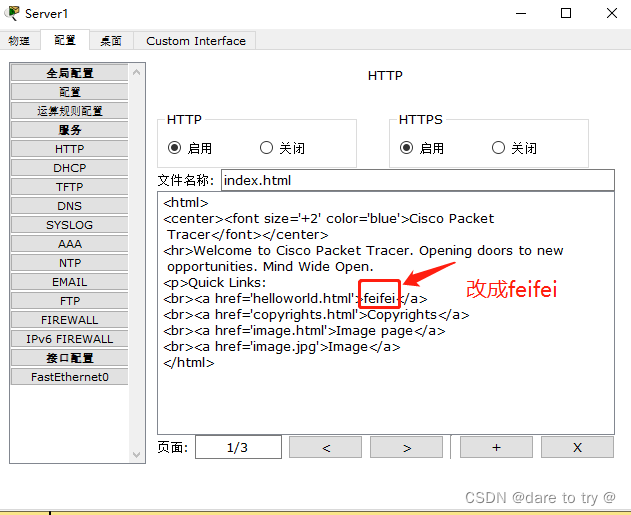Click the 页面 1/3 page field
This screenshot has width=631, height=515.
(238, 447)
